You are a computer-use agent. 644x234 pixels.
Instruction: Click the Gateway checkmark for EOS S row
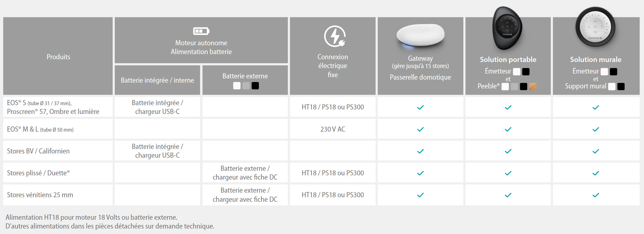(420, 107)
